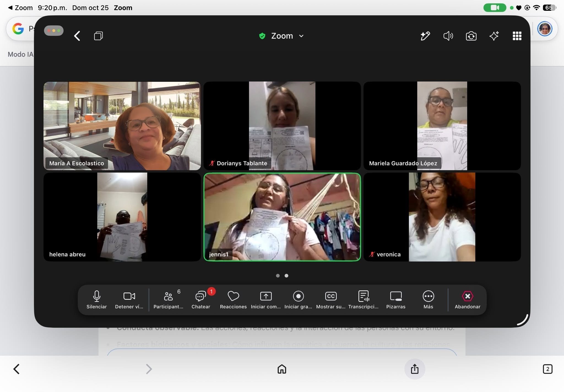The height and width of the screenshot is (392, 564).
Task: Open the AI Companion sparkle icon
Action: [494, 36]
